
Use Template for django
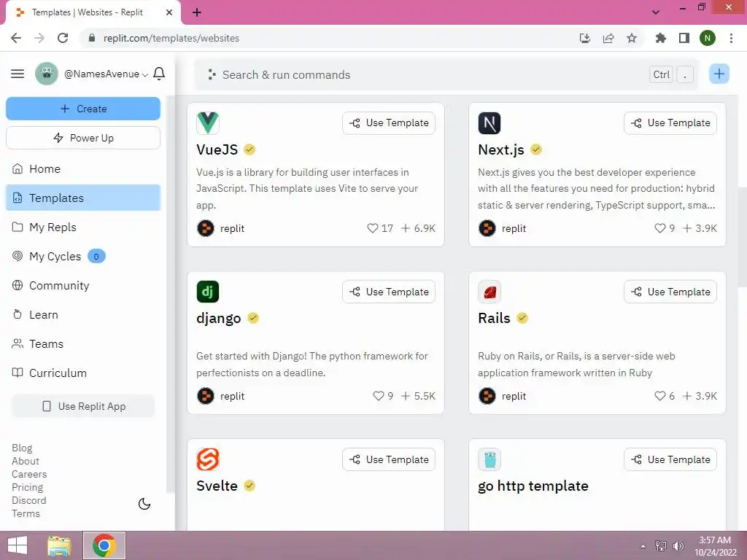[x=389, y=292]
